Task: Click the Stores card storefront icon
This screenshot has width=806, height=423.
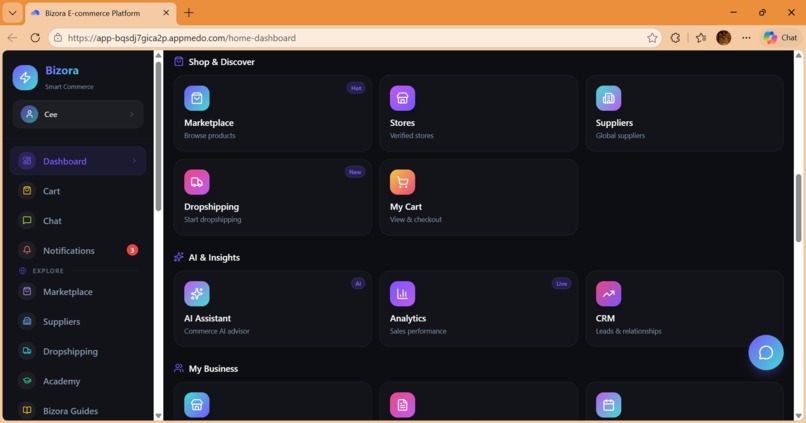Action: pos(402,98)
